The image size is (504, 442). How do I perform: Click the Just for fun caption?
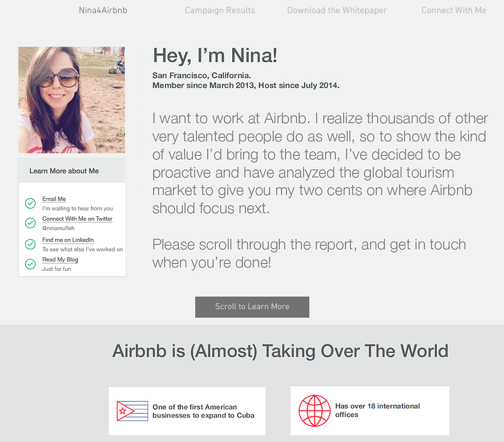pos(57,269)
